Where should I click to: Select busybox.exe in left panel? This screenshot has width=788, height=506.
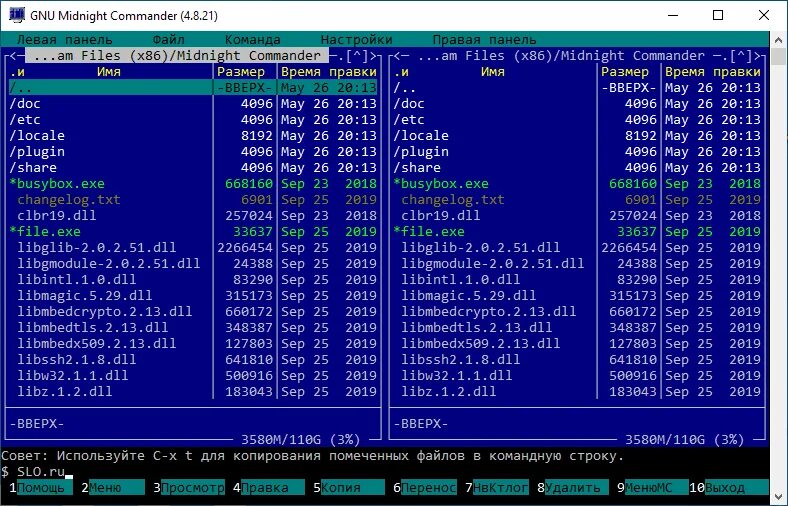point(193,183)
